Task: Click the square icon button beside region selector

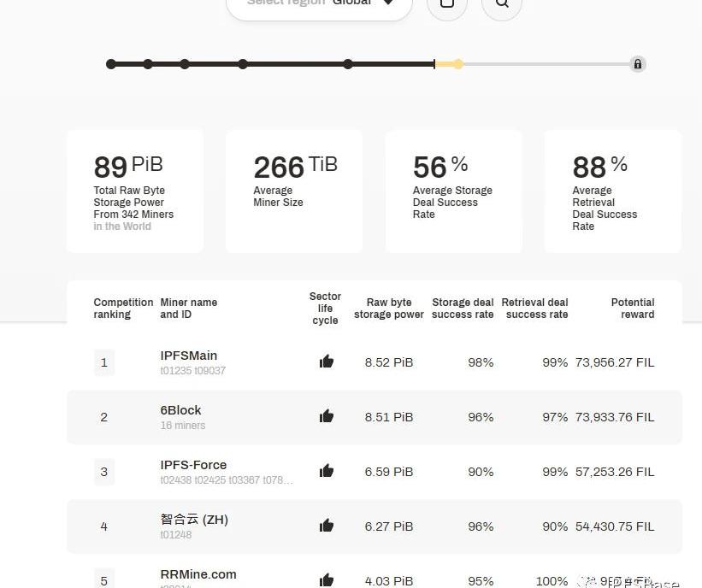Action: [x=446, y=4]
